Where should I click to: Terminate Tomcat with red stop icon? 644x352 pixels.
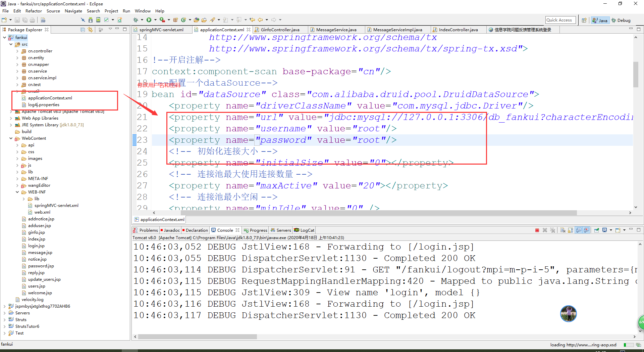(537, 230)
